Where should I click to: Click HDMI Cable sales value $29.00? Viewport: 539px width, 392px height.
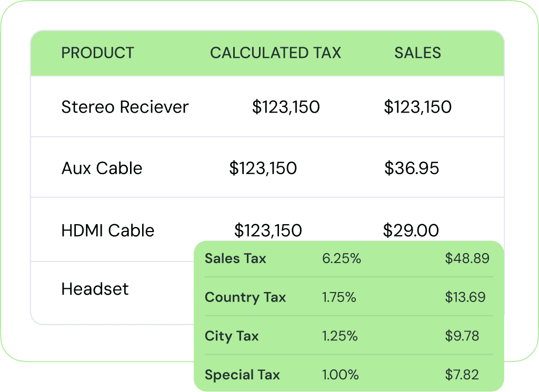click(411, 230)
